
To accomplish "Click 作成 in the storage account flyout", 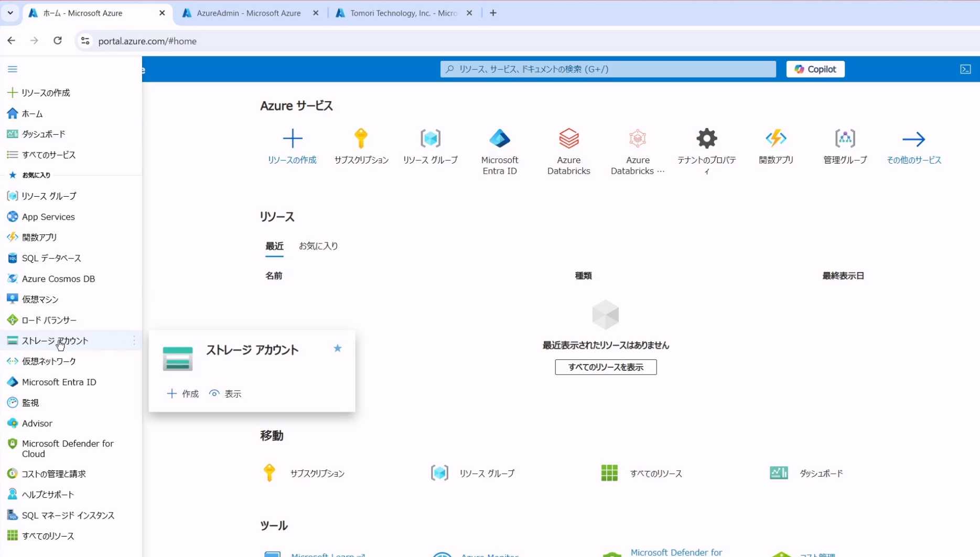I will point(183,394).
